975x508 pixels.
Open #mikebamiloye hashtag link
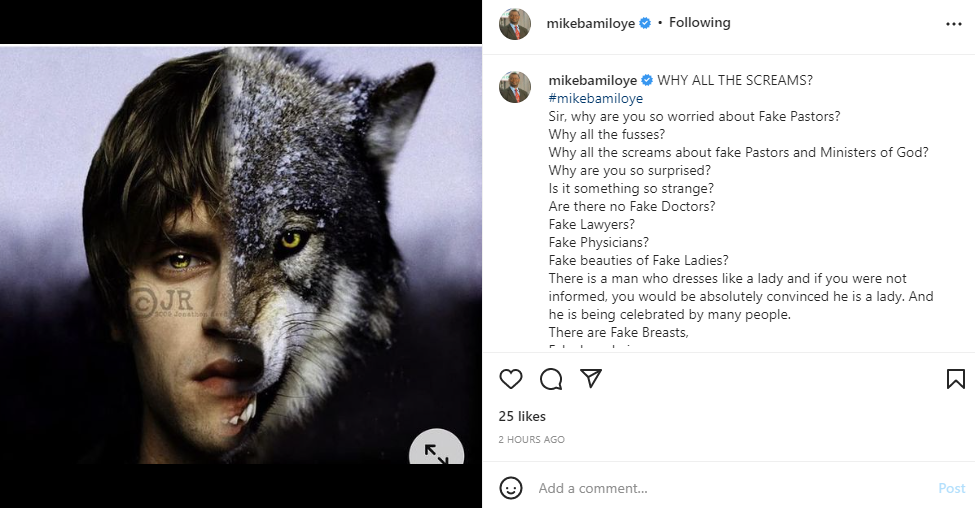[x=595, y=98]
